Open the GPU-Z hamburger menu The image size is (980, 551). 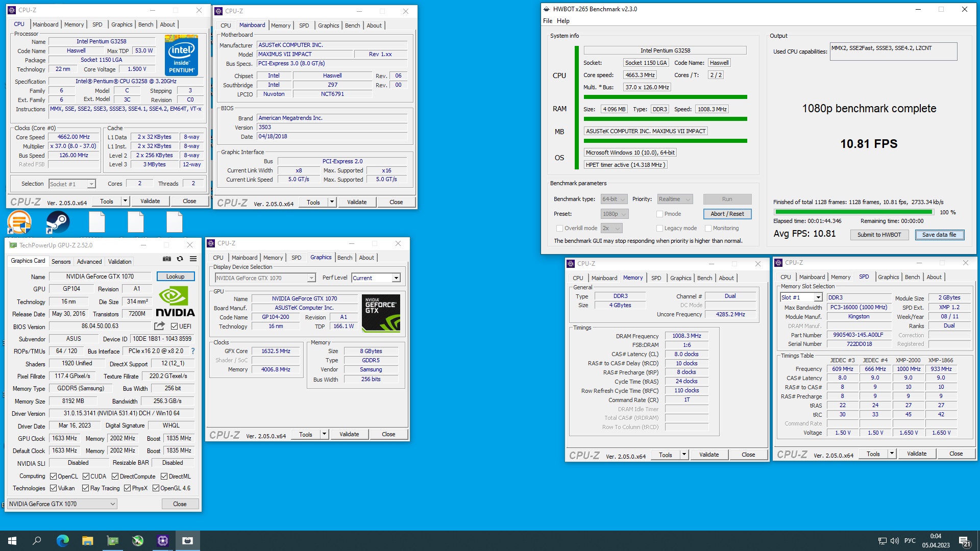pos(193,259)
